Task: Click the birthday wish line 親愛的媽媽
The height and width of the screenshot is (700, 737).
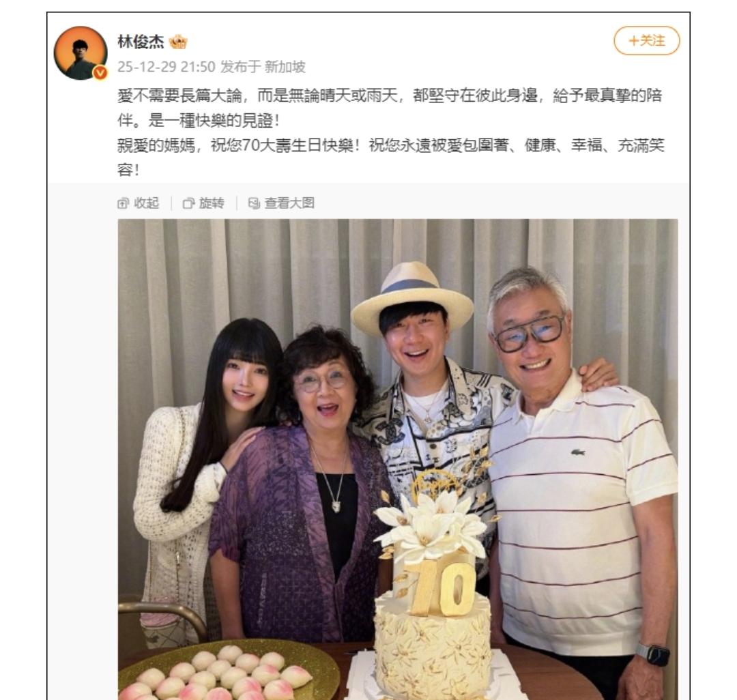Action: point(390,158)
